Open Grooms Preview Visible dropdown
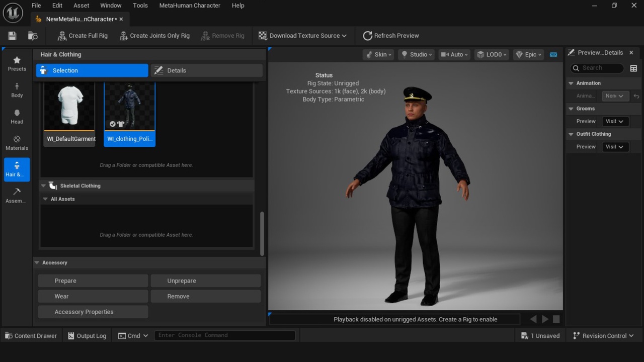Image resolution: width=644 pixels, height=362 pixels. [x=615, y=121]
